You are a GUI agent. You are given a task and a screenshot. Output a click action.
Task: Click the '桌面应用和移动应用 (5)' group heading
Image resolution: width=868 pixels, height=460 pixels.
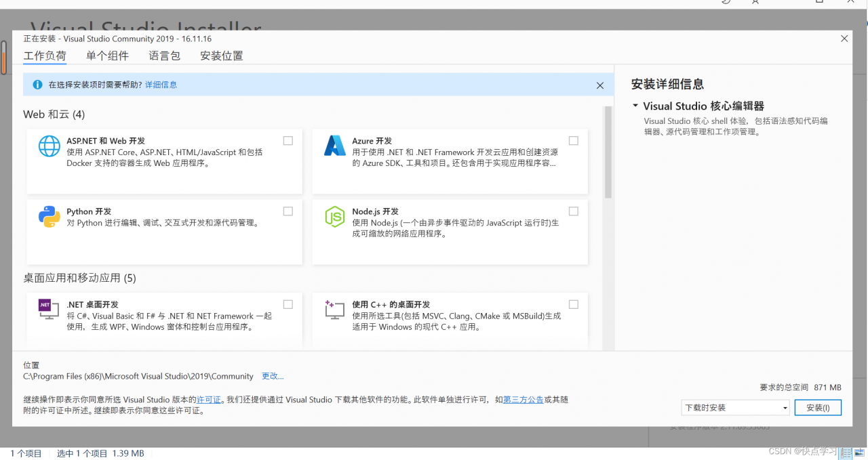pos(80,278)
